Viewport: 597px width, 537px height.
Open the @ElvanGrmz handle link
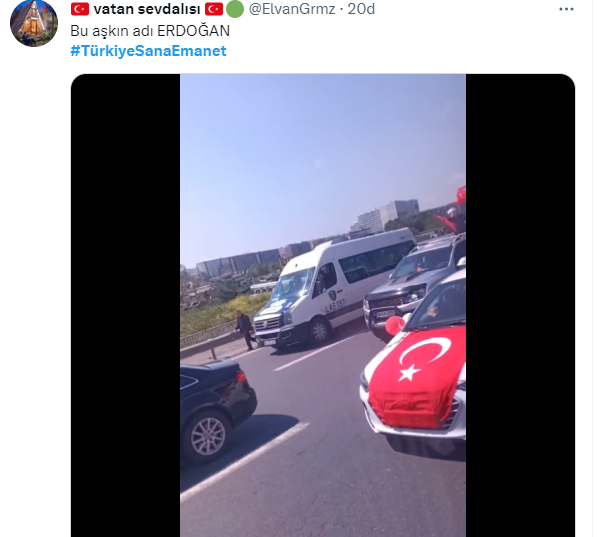(292, 9)
